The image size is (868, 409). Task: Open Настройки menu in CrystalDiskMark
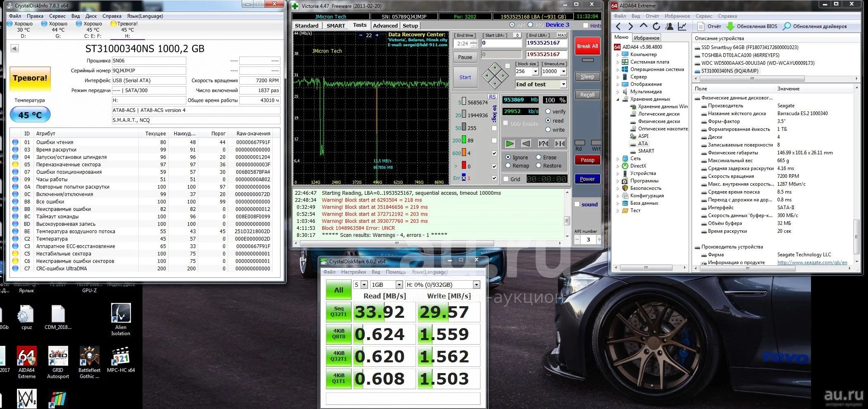click(x=353, y=272)
